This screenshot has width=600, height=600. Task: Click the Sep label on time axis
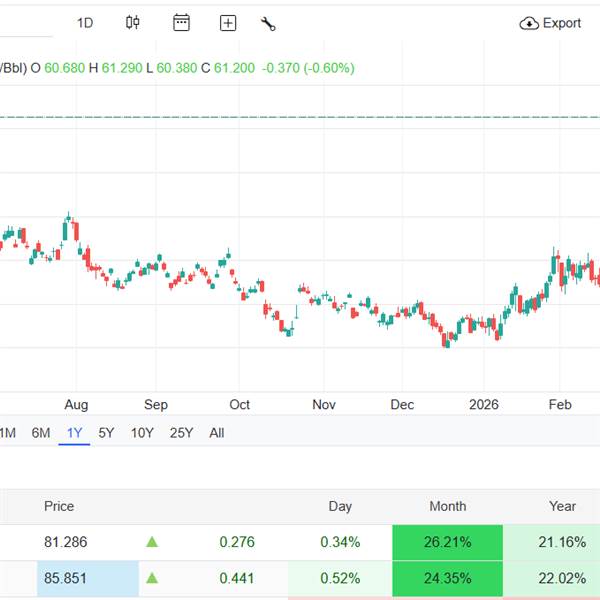coord(156,404)
